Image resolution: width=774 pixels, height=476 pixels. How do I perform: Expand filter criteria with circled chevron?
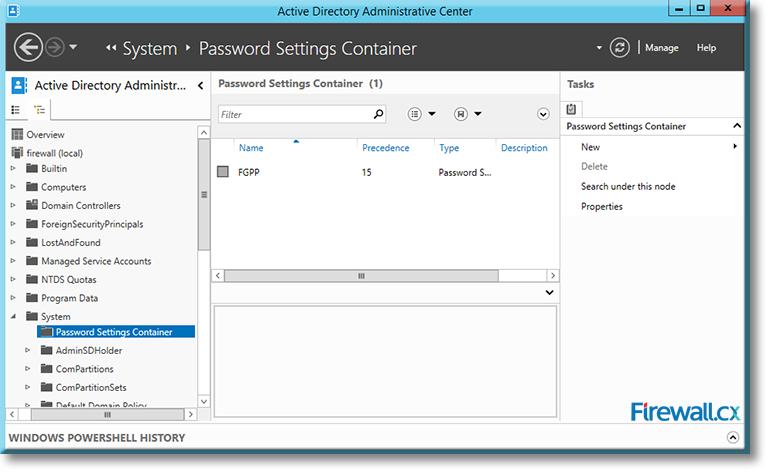point(543,114)
